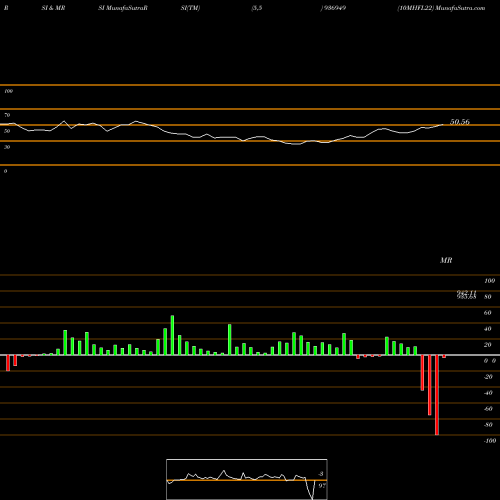Click the -60 label on MR axis
The width and height of the screenshot is (500, 500).
click(x=488, y=409)
